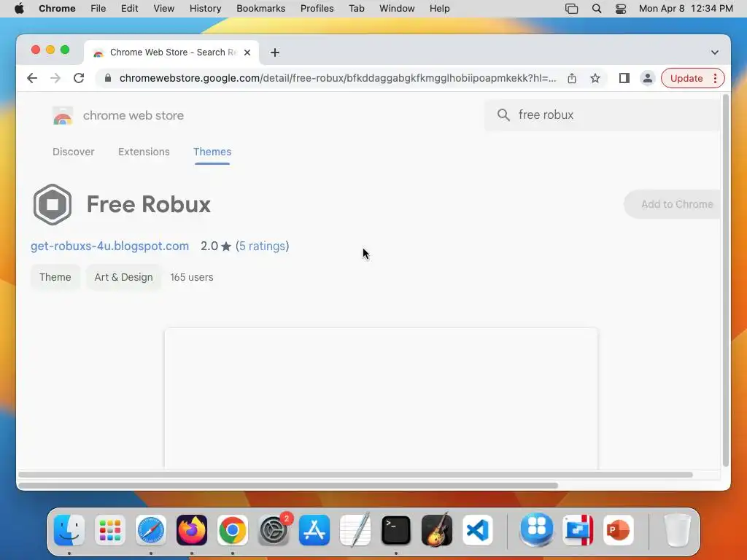Screen dimensions: 747x560
Task: Open Finder from the dock
Action: [x=69, y=530]
